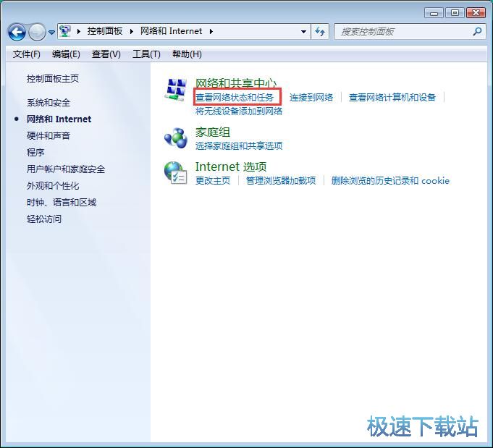The width and height of the screenshot is (493, 448).
Task: Click the Internet 选项 globe icon
Action: [176, 173]
